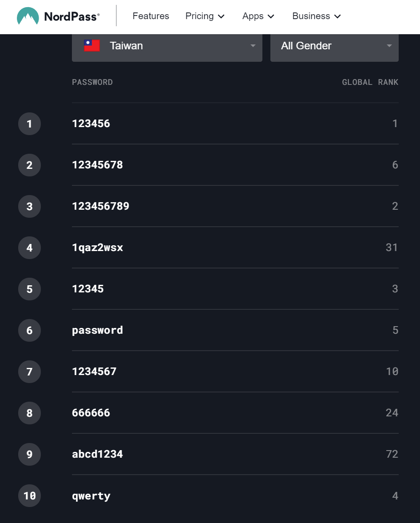Image resolution: width=420 pixels, height=523 pixels.
Task: Open the Business navigation menu
Action: pyautogui.click(x=316, y=16)
